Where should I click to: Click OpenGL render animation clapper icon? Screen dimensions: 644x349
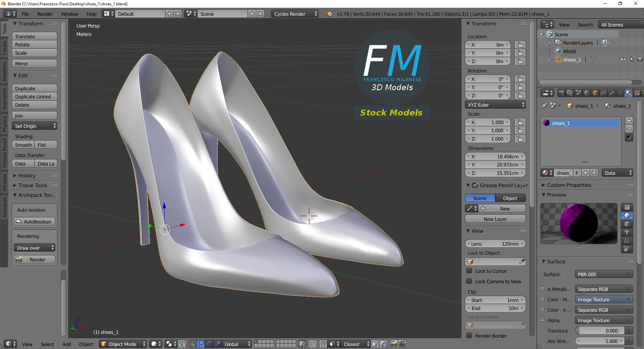click(402, 344)
